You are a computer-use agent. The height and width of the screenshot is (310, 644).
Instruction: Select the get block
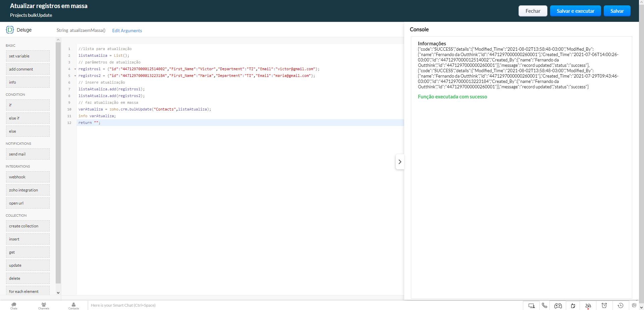click(x=28, y=252)
